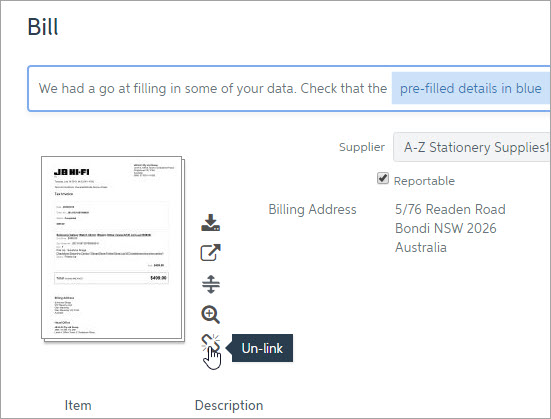Click the Billing Address label
Image resolution: width=551 pixels, height=419 pixels.
[312, 209]
